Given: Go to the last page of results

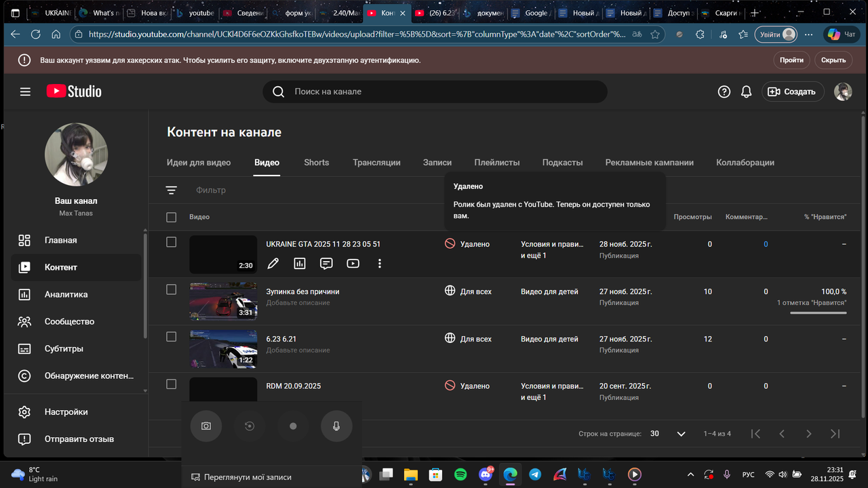Looking at the screenshot, I should click(x=835, y=434).
